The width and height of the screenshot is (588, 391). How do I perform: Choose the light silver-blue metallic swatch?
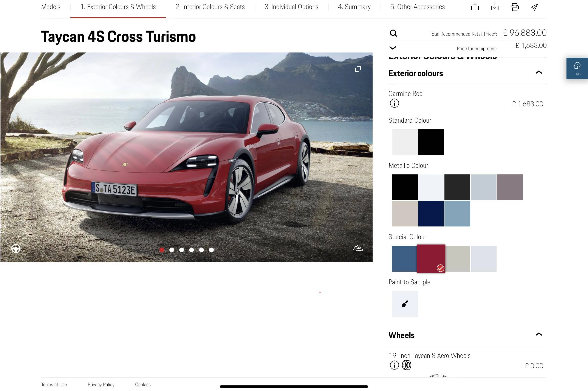pyautogui.click(x=483, y=187)
